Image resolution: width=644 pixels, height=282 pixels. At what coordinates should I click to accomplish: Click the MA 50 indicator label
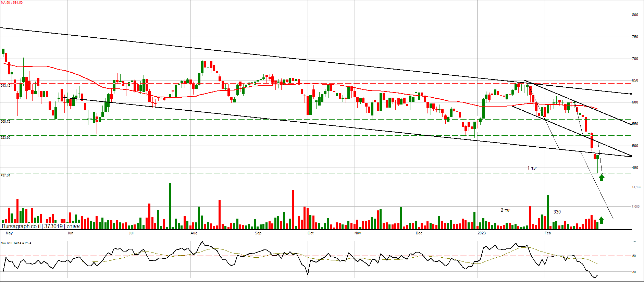(x=12, y=3)
